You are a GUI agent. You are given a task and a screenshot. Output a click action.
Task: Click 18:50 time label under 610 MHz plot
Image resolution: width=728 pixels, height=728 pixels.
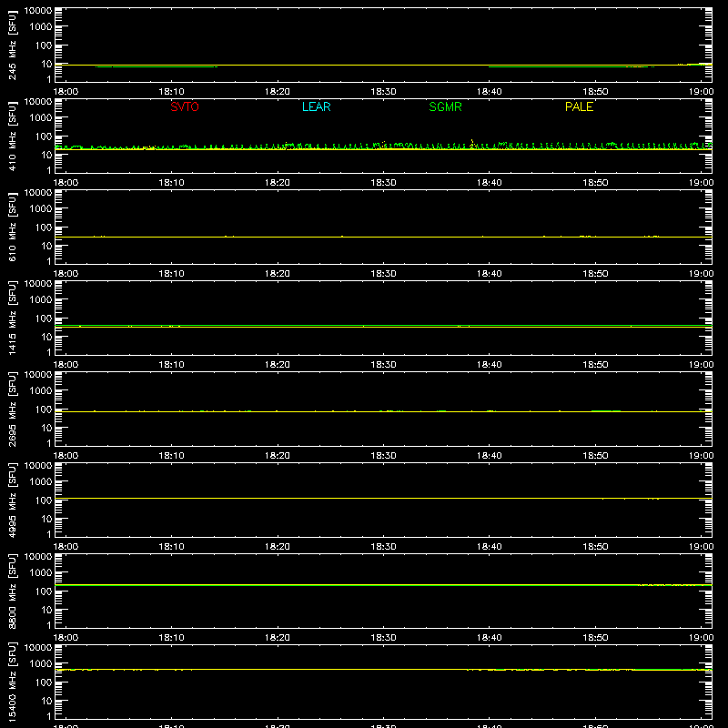[595, 274]
